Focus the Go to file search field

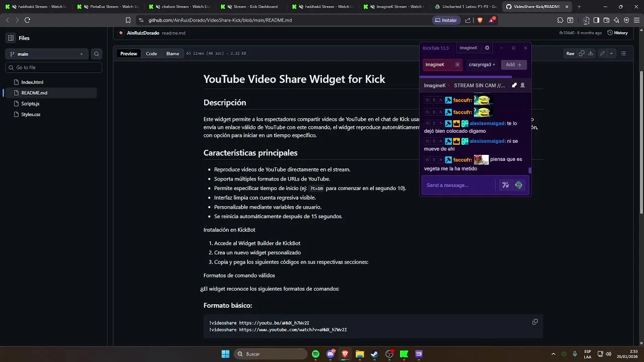coord(54,67)
